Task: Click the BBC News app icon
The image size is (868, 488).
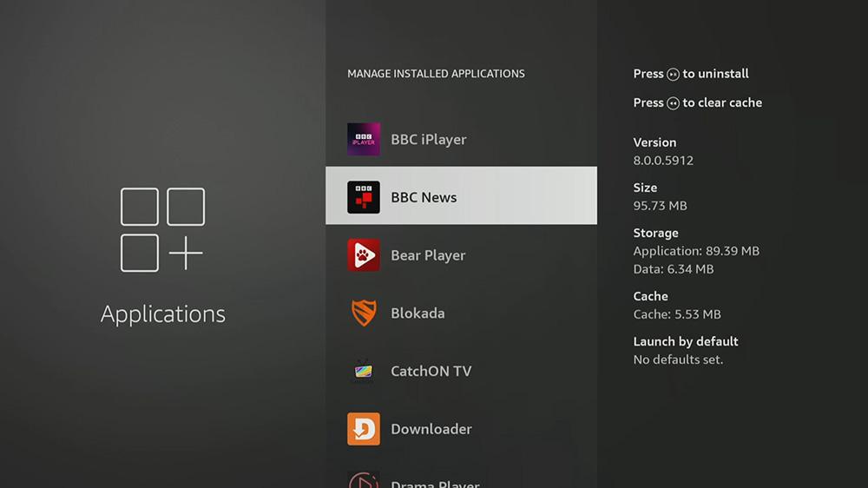Action: pyautogui.click(x=364, y=197)
